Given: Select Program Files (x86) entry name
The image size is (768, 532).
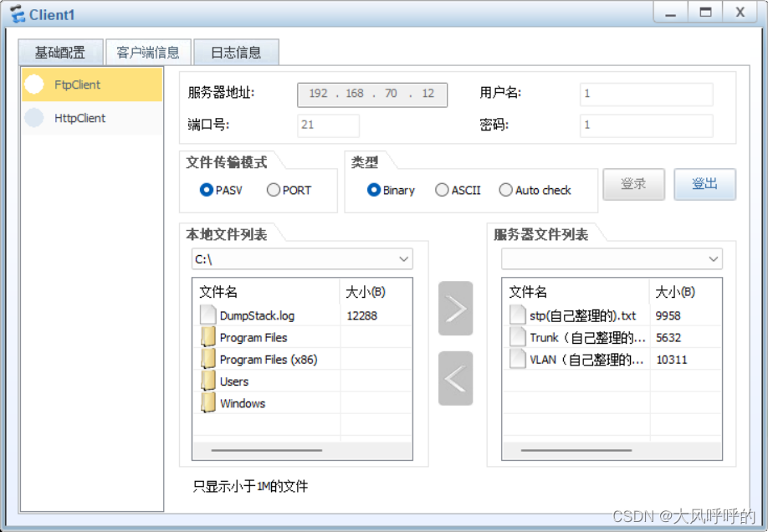Looking at the screenshot, I should tap(269, 360).
